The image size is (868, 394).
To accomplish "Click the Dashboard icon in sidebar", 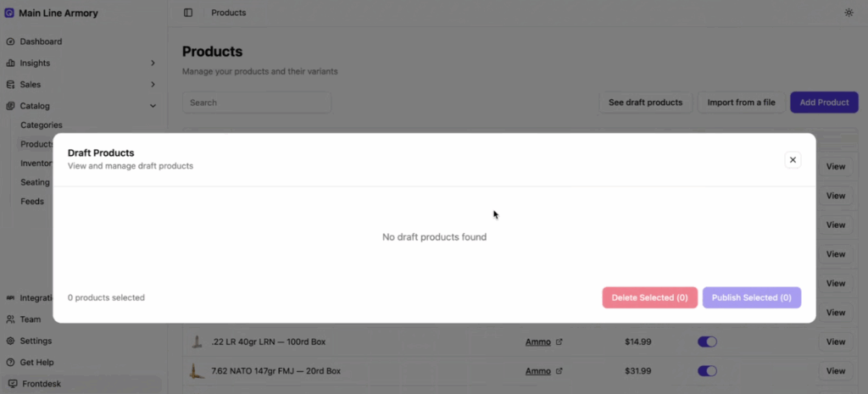I will click(10, 42).
